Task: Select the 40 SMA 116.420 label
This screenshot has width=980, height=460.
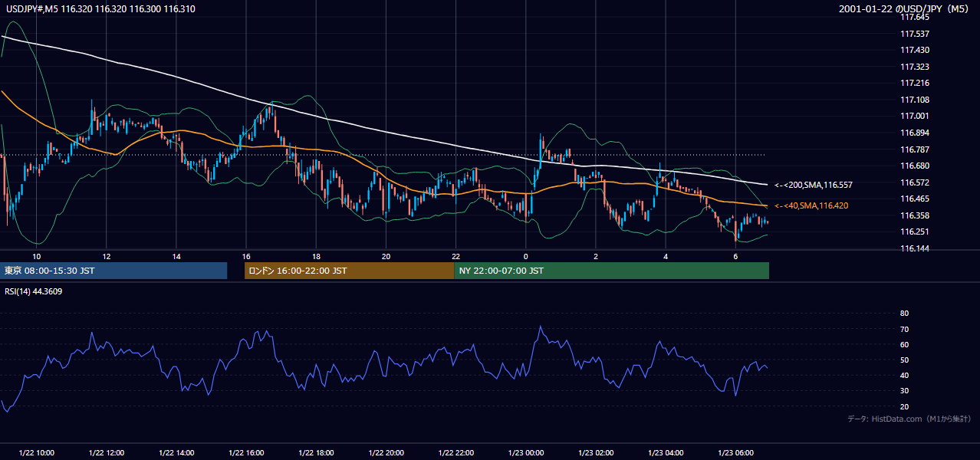Action: click(811, 205)
